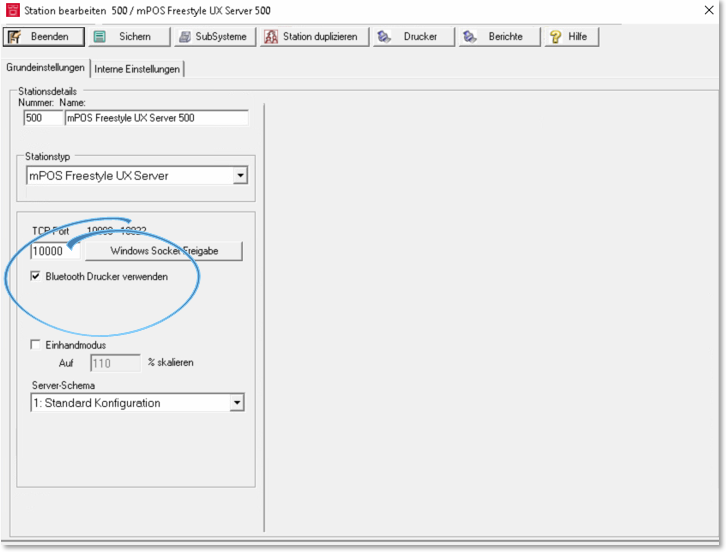The width and height of the screenshot is (726, 552).
Task: Click the Sichern save icon
Action: pyautogui.click(x=100, y=37)
